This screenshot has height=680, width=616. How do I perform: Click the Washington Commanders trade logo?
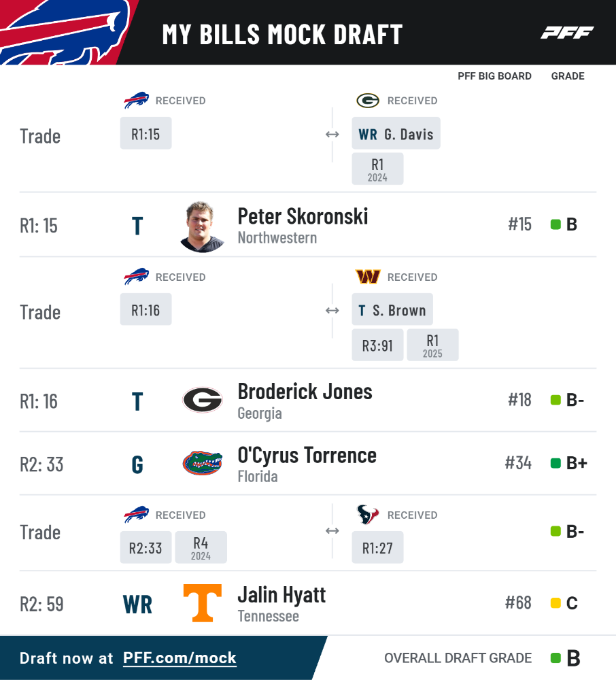tap(368, 277)
